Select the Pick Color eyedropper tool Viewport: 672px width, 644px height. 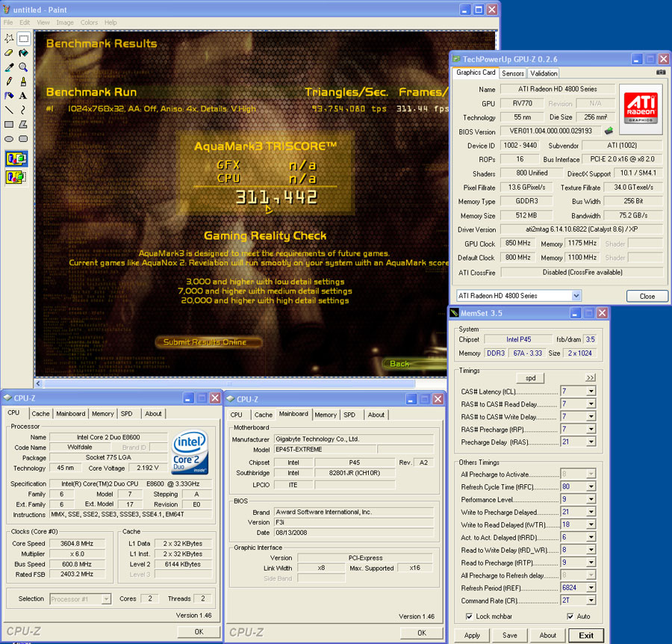9,67
